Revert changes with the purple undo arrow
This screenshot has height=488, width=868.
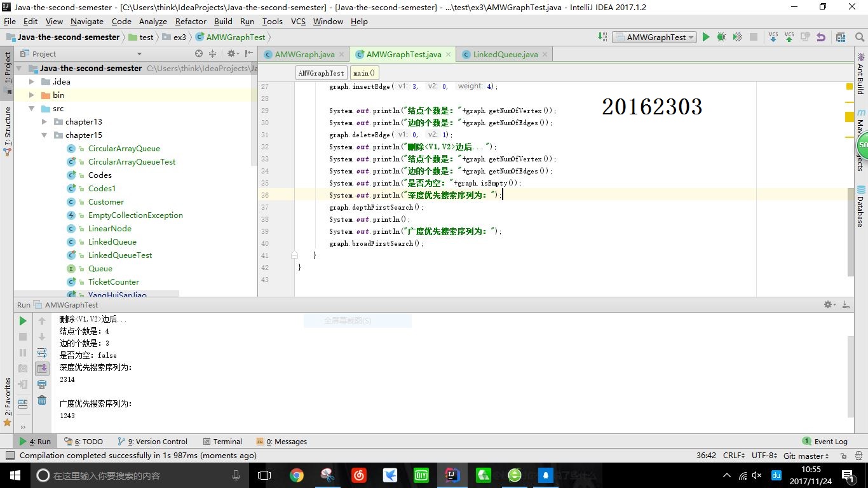tap(821, 37)
